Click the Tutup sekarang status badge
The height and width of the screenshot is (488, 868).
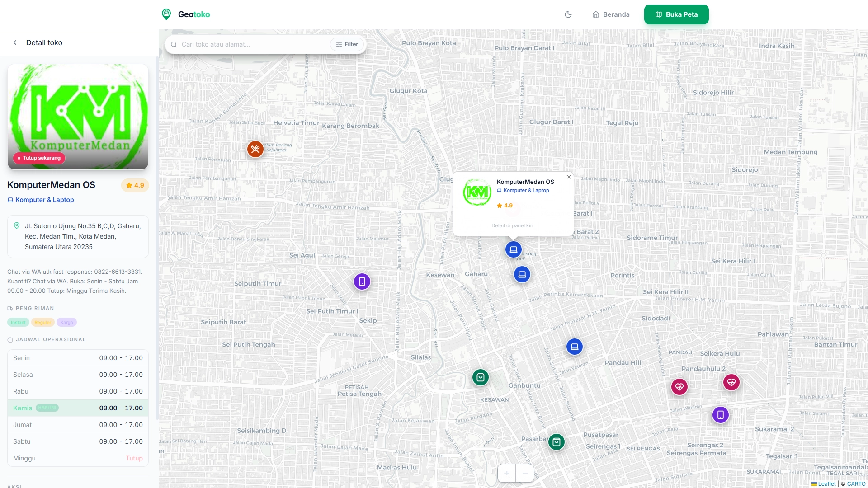[x=39, y=158]
